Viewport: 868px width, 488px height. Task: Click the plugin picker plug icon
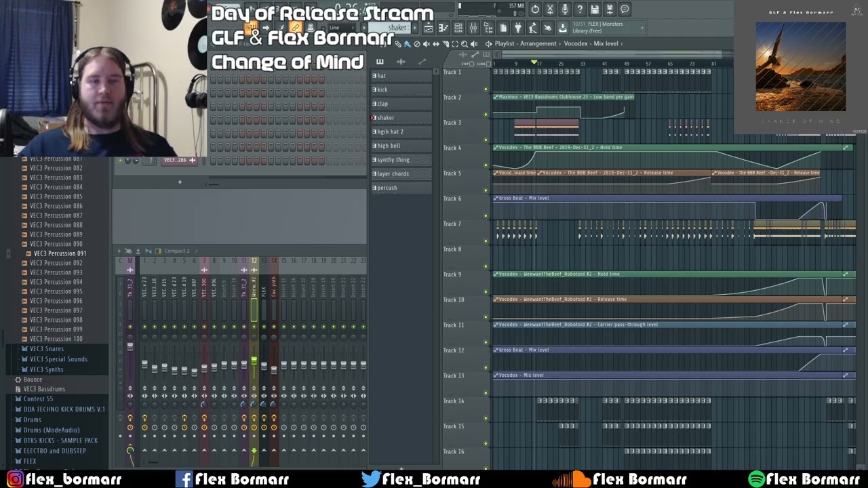coord(518,28)
